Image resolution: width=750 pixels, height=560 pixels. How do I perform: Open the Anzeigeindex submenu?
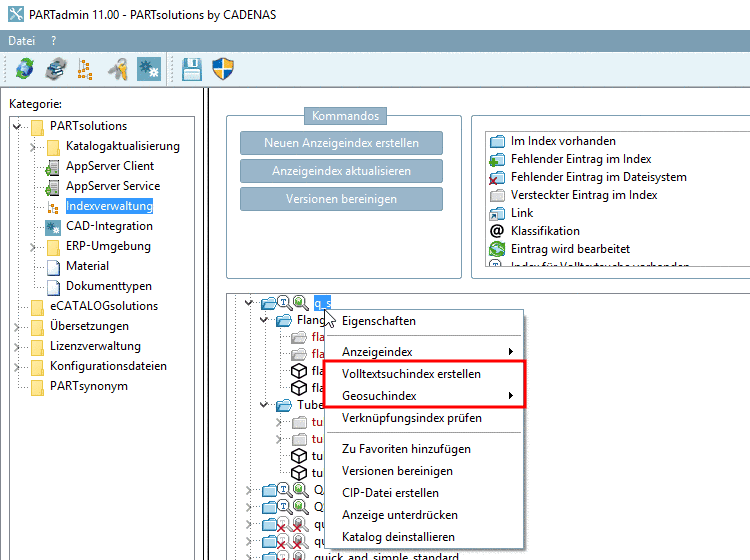tap(424, 352)
